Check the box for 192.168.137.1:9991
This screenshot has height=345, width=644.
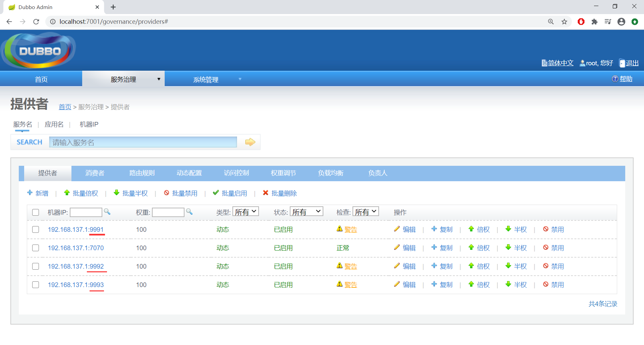pyautogui.click(x=36, y=229)
